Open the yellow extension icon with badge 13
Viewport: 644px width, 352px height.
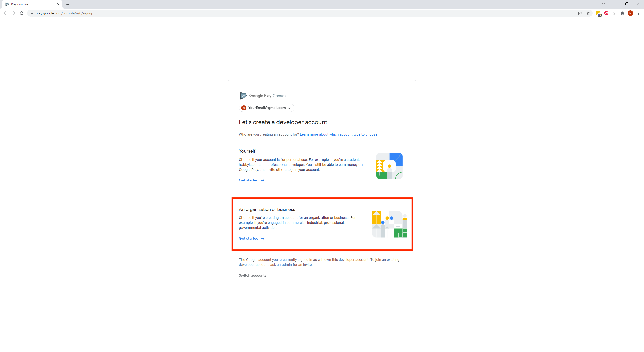click(x=598, y=13)
